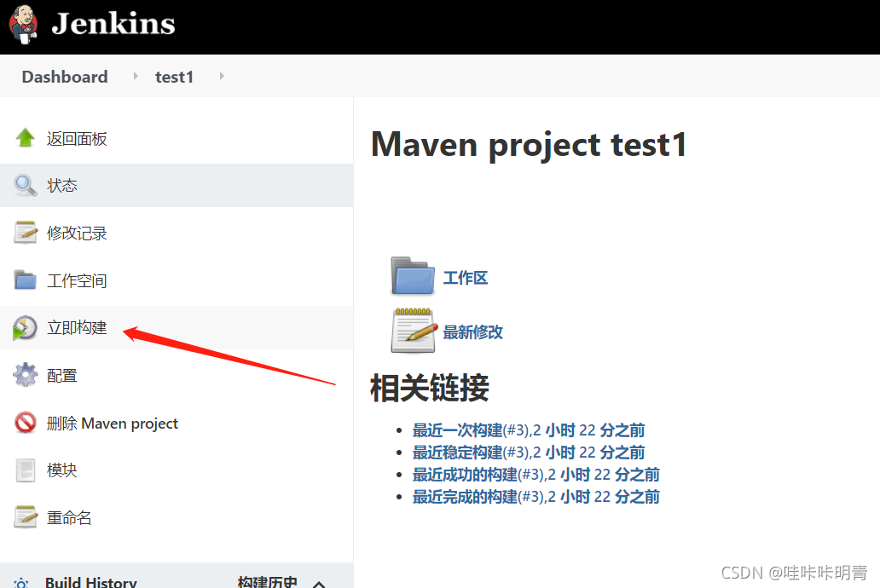Click the Jenkins title text in header

113,24
